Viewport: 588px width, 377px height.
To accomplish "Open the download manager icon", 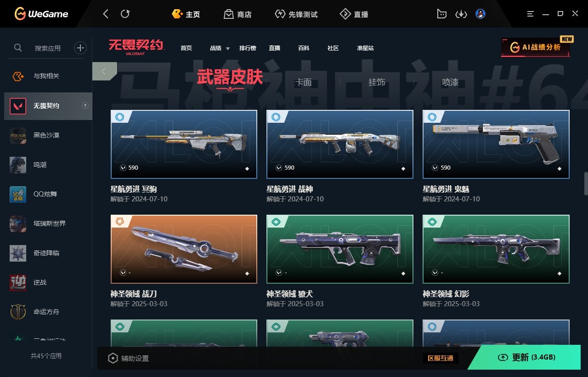I will pos(461,14).
